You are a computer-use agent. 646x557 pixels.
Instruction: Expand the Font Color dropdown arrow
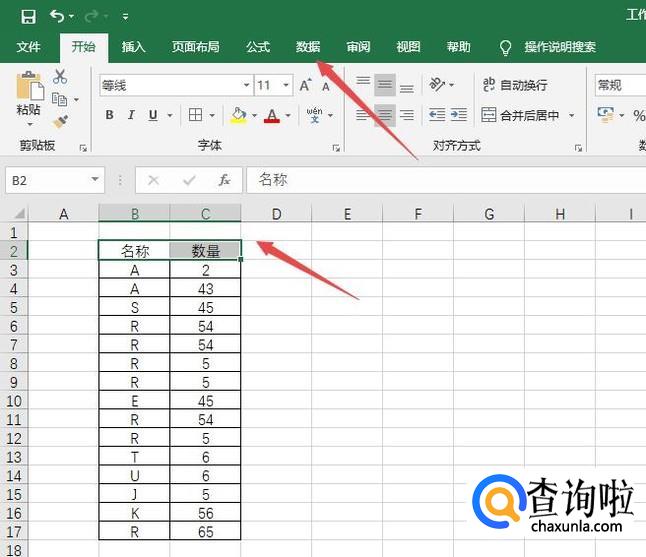pyautogui.click(x=288, y=115)
